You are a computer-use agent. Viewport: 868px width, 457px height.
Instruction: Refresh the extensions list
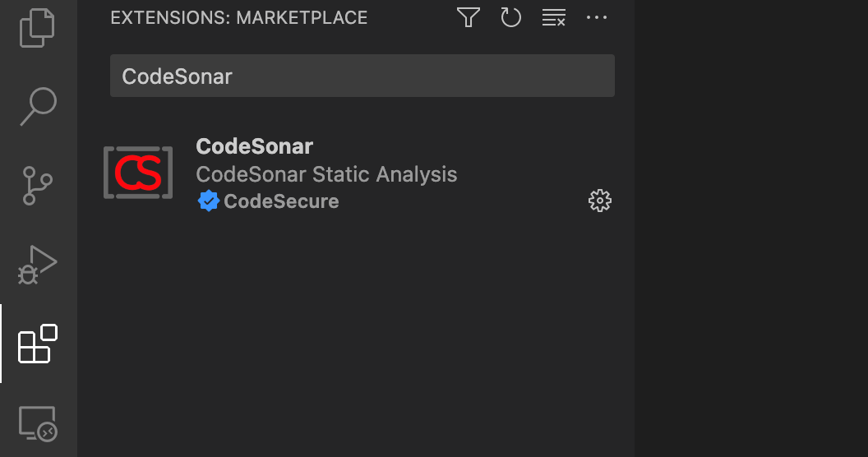point(511,17)
